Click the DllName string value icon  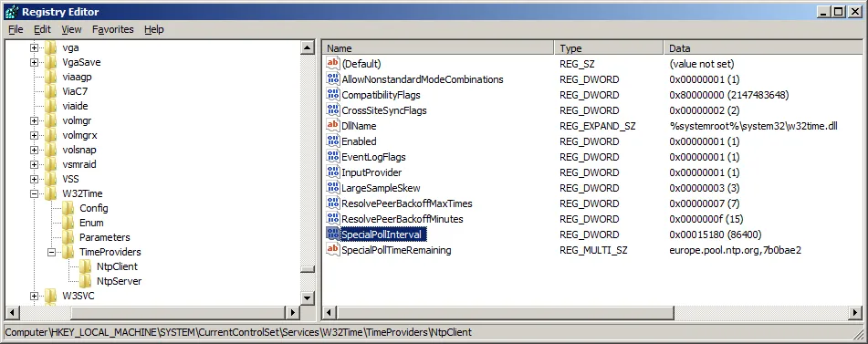[x=333, y=126]
